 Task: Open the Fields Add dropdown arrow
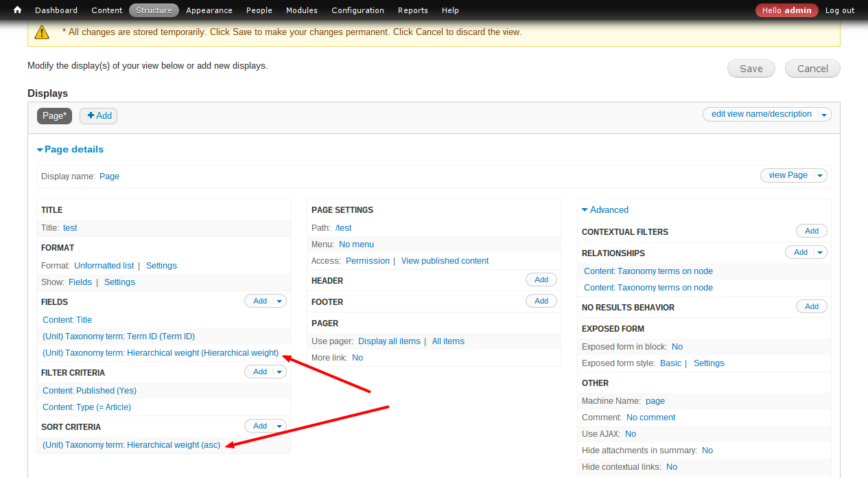[x=279, y=301]
